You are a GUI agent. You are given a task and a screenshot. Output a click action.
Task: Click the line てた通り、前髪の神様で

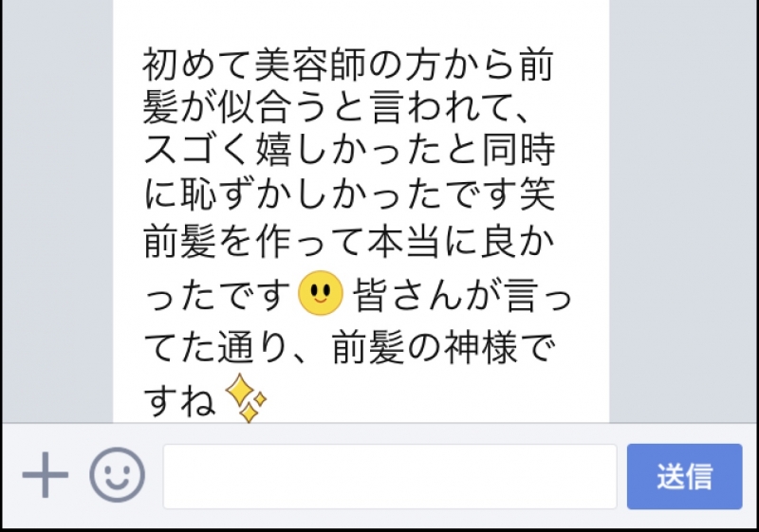[x=349, y=347]
